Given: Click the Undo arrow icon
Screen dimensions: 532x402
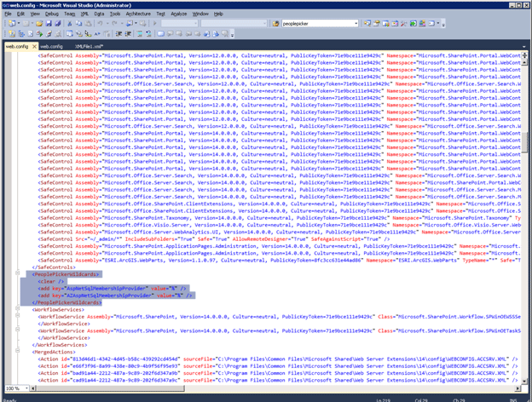Looking at the screenshot, I should [100, 23].
